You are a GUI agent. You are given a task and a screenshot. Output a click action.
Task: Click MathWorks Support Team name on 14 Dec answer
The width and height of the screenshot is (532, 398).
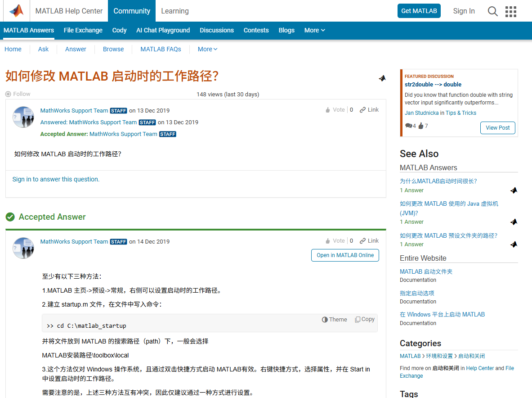[74, 241]
